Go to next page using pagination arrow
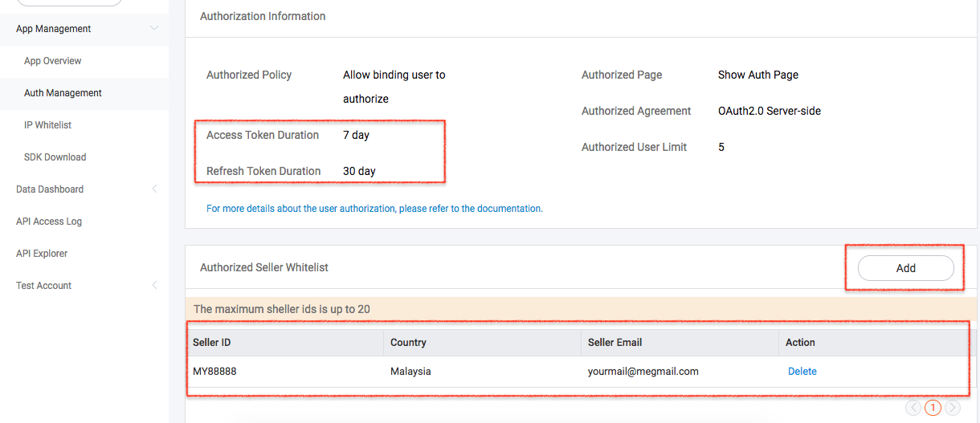 [952, 408]
